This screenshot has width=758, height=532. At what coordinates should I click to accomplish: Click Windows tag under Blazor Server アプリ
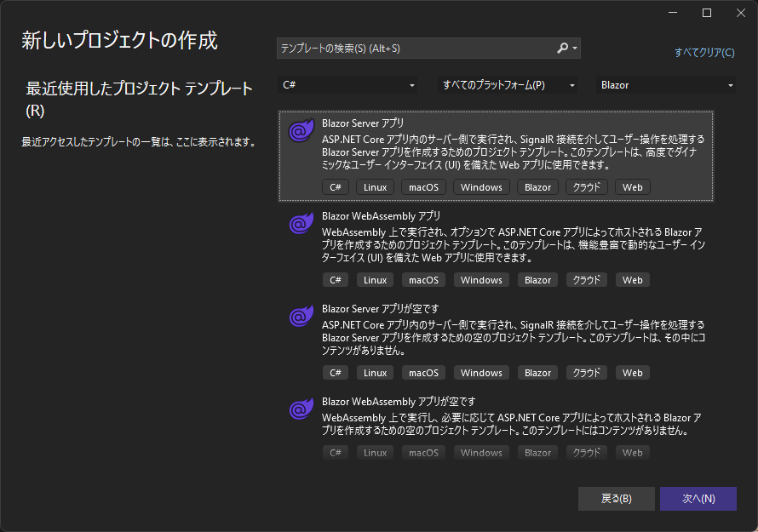click(481, 187)
